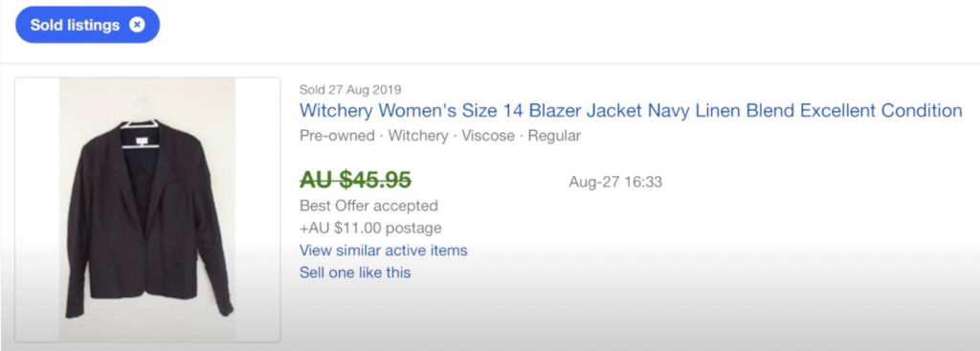This screenshot has width=980, height=351.
Task: Remove Sold listings filter via x icon
Action: [137, 25]
